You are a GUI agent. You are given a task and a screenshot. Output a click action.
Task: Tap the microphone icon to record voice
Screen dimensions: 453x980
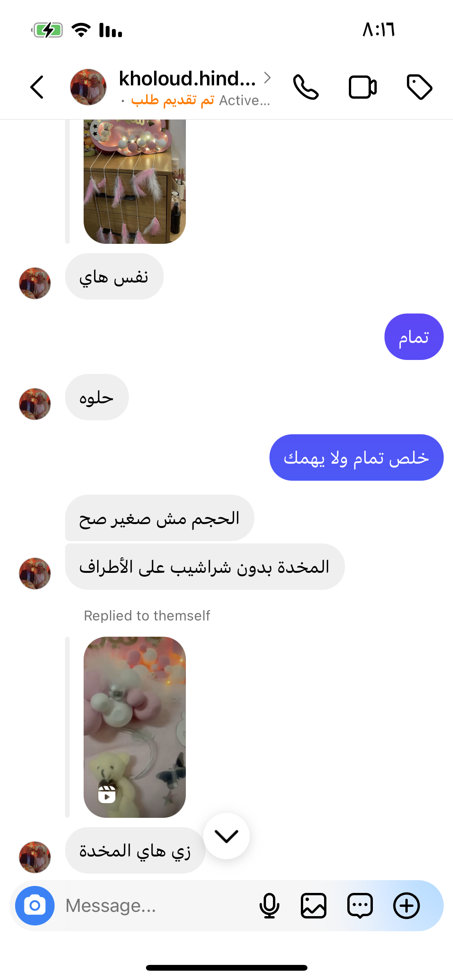(x=269, y=906)
